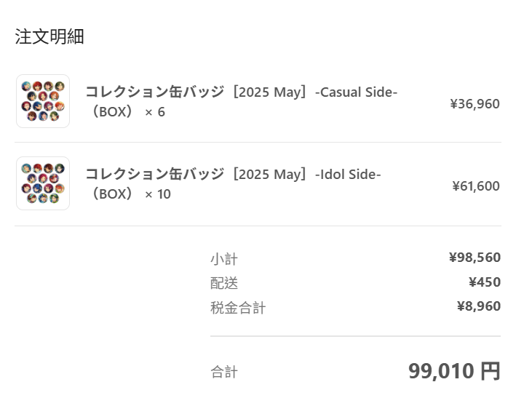Open the Idol Side badge product thumbnail
Screen dimensions: 532x398
click(x=43, y=183)
